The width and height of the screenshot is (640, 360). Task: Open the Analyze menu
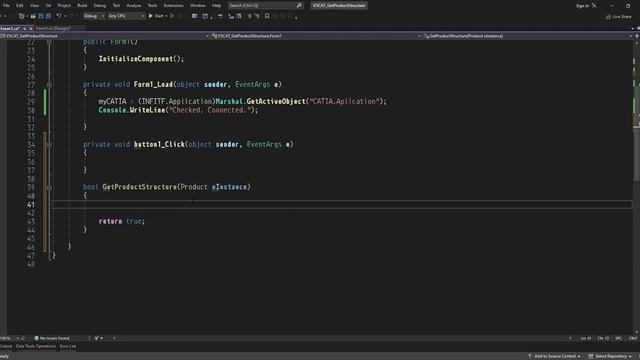[x=133, y=6]
